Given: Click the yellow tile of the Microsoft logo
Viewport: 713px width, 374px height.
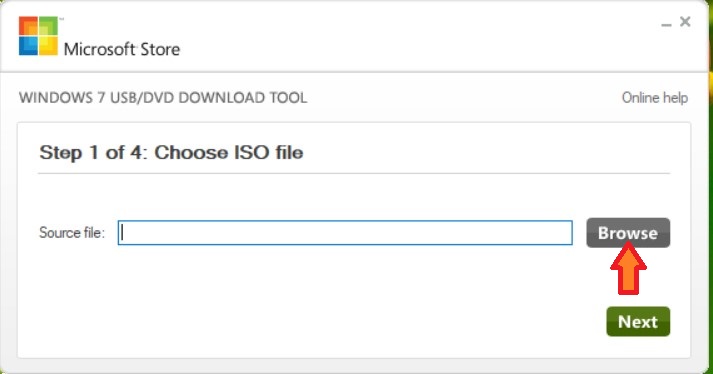Looking at the screenshot, I should point(49,46).
